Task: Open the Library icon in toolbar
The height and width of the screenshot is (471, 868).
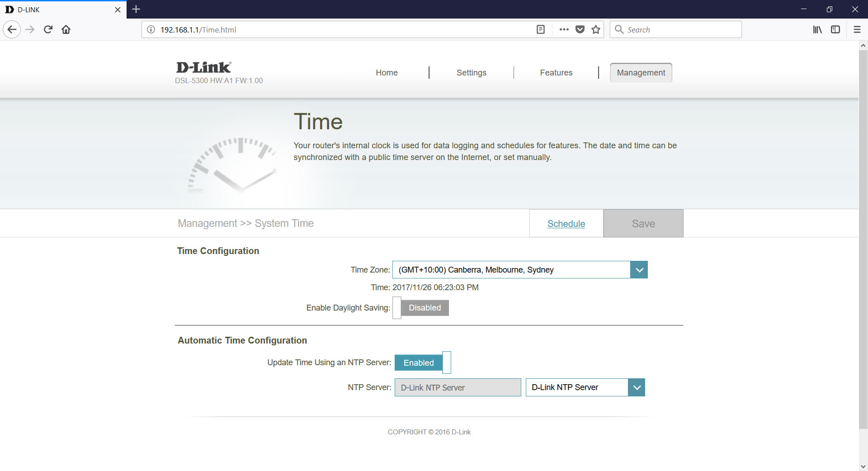Action: click(x=817, y=30)
